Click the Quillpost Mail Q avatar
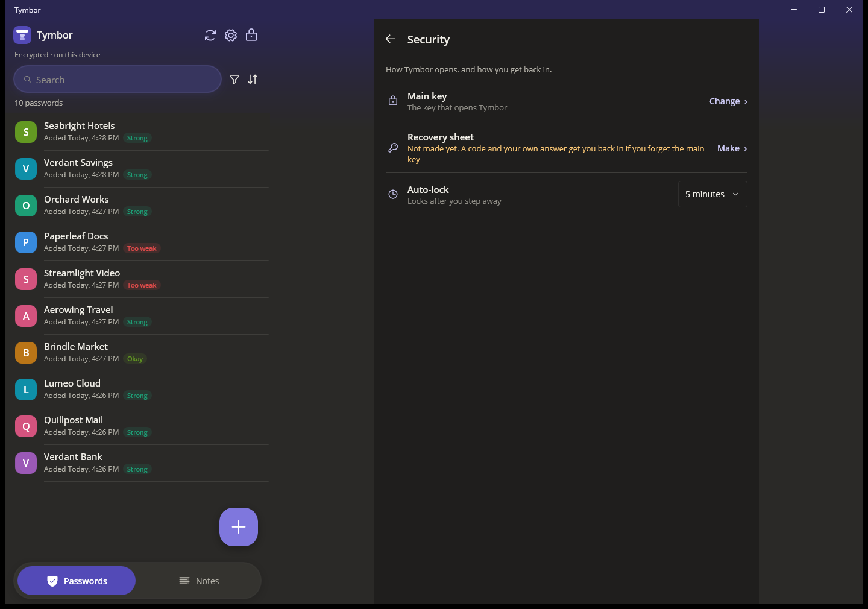 click(x=26, y=426)
